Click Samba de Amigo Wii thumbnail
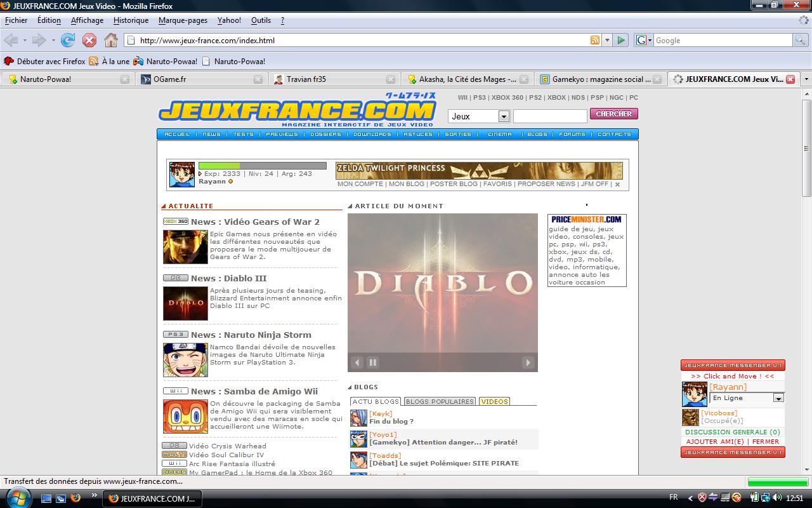 tap(185, 417)
